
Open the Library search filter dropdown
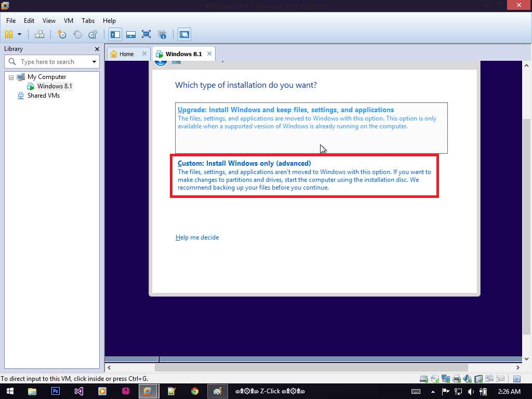tap(94, 62)
